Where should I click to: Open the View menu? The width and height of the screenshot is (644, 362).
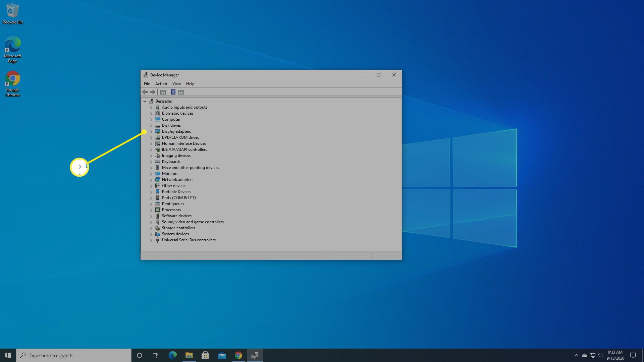click(x=176, y=83)
